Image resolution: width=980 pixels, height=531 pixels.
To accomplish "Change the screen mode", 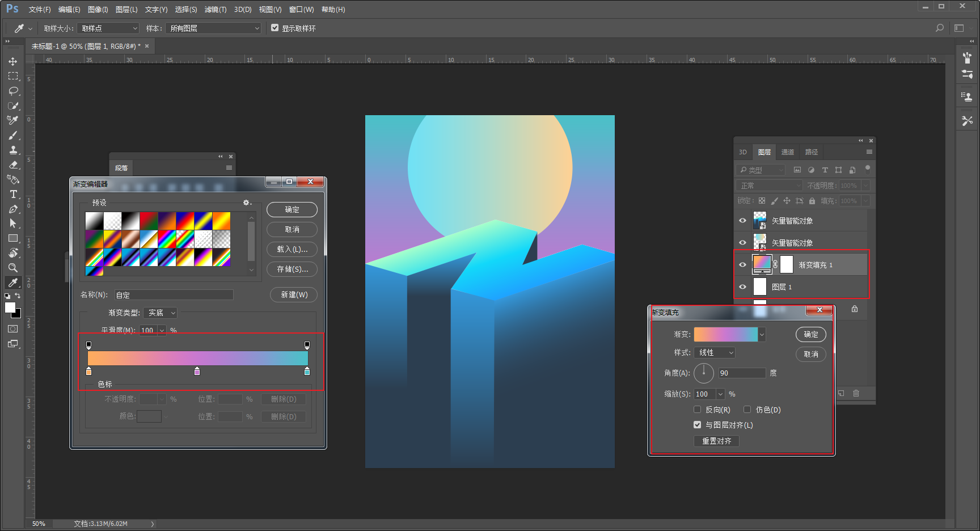I will pos(13,344).
